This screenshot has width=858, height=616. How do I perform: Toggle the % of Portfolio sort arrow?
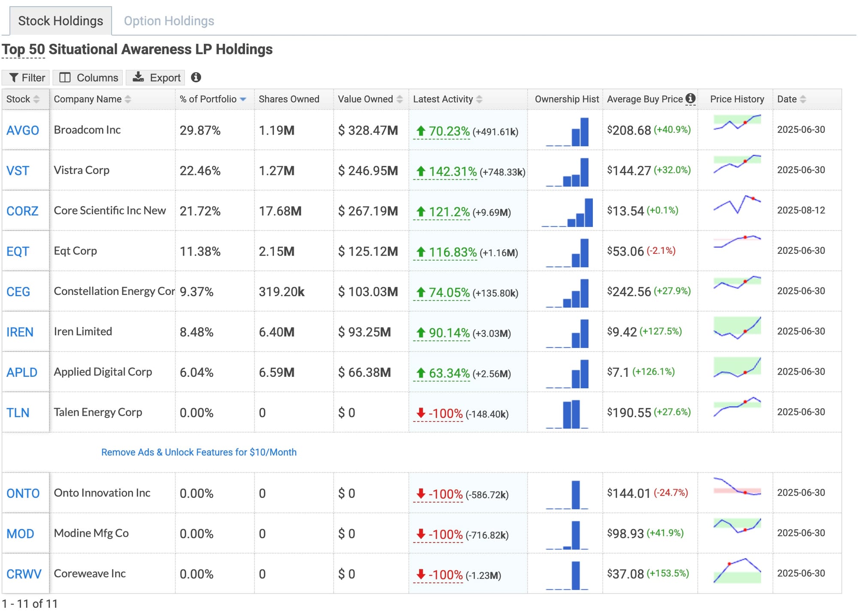(243, 99)
